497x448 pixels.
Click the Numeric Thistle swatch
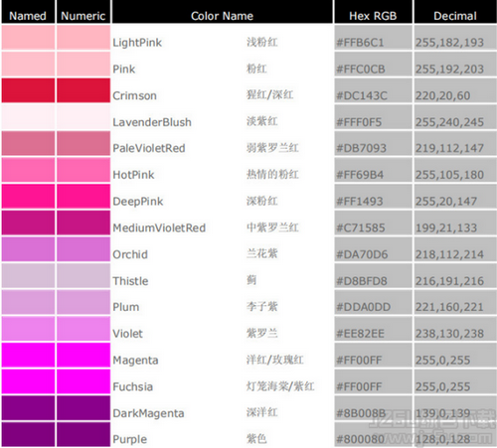83,275
